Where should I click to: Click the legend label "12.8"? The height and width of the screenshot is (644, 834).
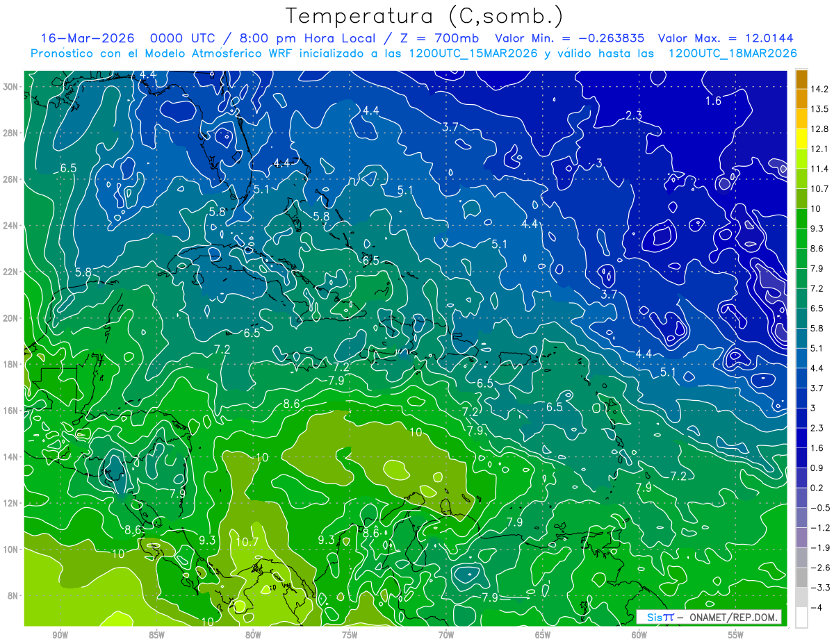coord(821,129)
